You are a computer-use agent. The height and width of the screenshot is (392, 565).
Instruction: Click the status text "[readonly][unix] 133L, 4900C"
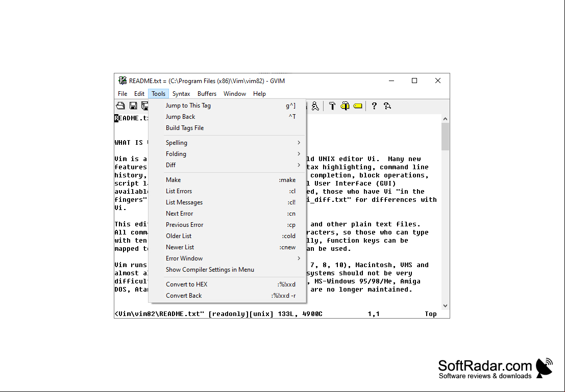(x=265, y=314)
